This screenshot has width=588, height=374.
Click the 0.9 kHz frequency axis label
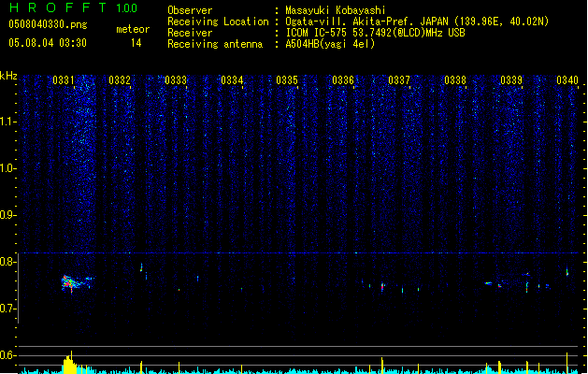click(8, 215)
